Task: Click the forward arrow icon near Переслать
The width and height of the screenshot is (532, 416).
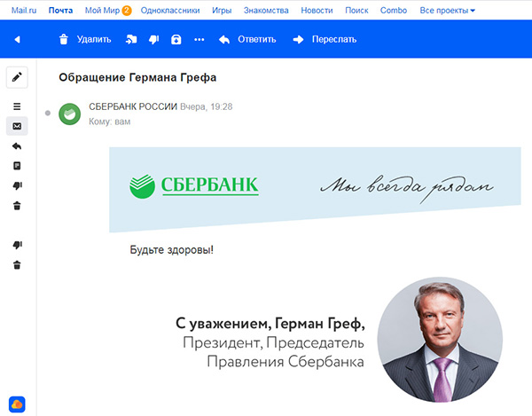Action: click(x=298, y=40)
